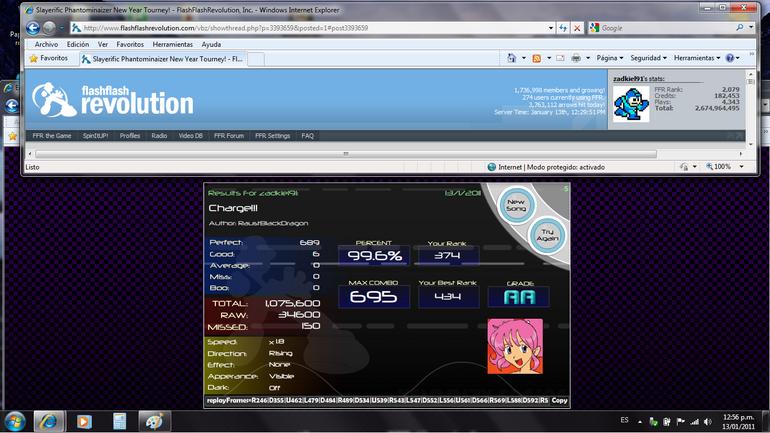
Task: Click the horizontal scrollbar of the page
Action: point(346,154)
